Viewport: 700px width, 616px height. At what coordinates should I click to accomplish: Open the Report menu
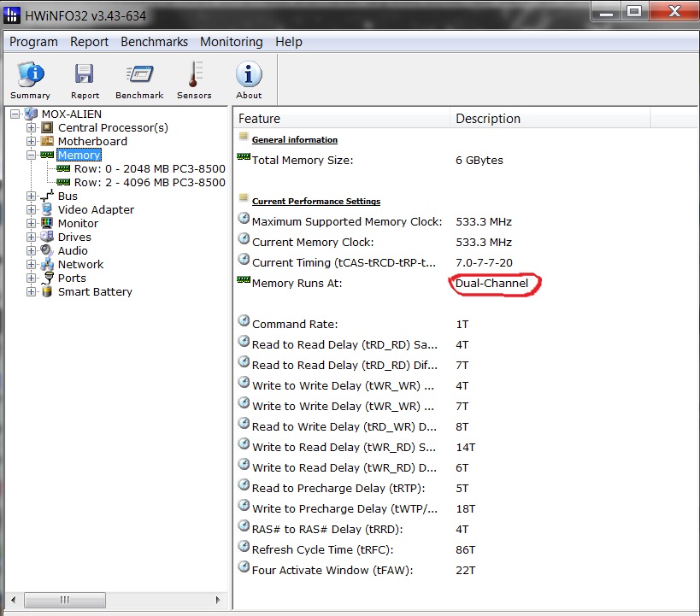[x=89, y=42]
